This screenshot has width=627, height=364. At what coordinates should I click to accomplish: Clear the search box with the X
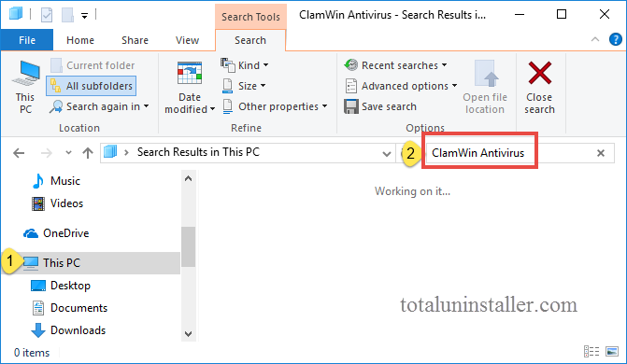pos(601,153)
